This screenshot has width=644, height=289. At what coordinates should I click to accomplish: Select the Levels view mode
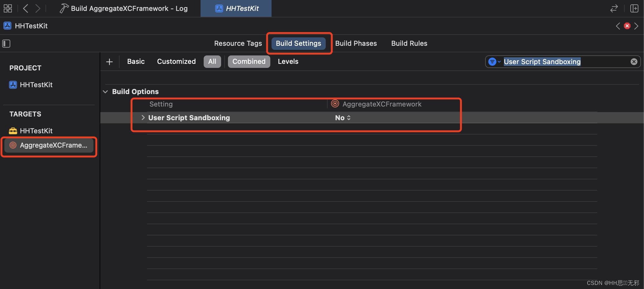tap(288, 61)
